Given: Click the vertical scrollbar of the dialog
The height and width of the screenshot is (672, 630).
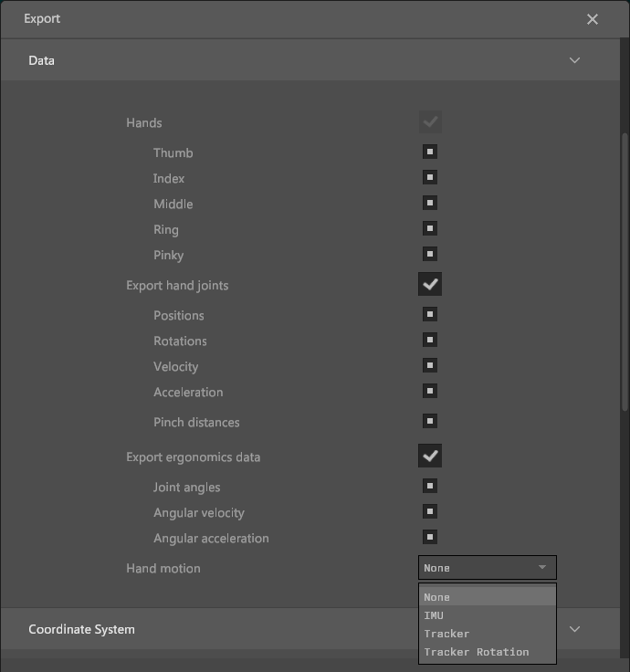Looking at the screenshot, I should 625,274.
